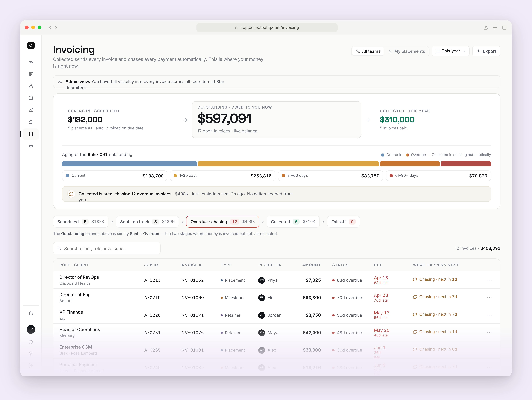The width and height of the screenshot is (532, 400).
Task: Click the Head of Operations role name
Action: click(x=80, y=330)
